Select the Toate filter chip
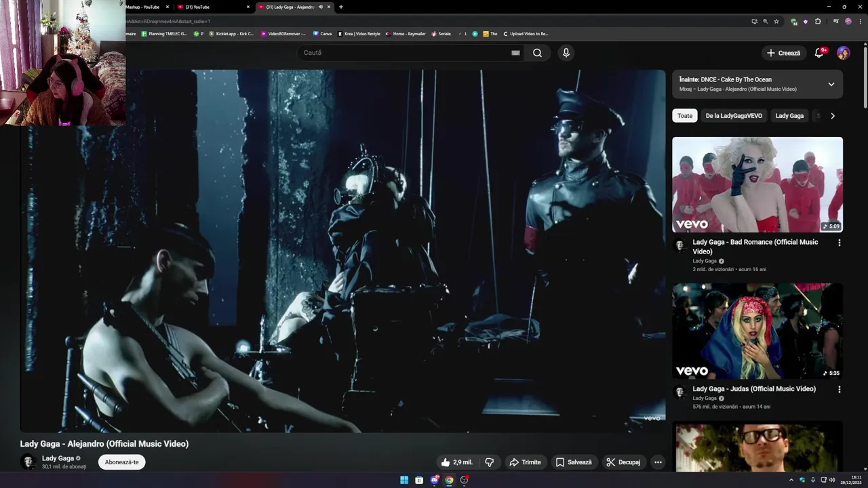Viewport: 868px width, 488px height. (x=685, y=116)
